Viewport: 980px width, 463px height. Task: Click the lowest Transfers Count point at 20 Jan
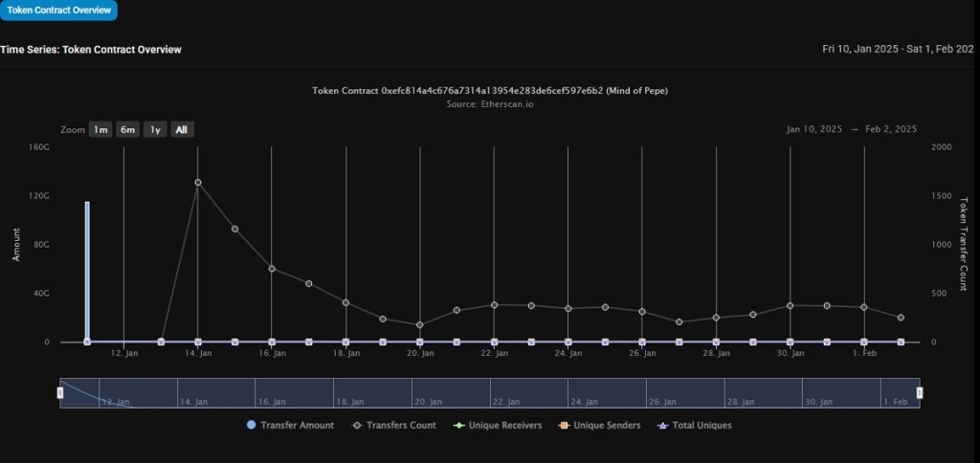pos(420,325)
